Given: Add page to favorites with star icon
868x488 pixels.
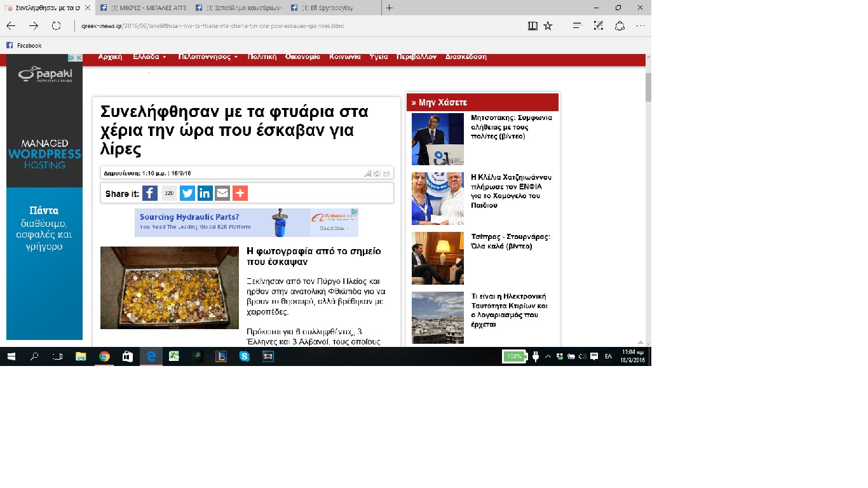Looking at the screenshot, I should [548, 26].
